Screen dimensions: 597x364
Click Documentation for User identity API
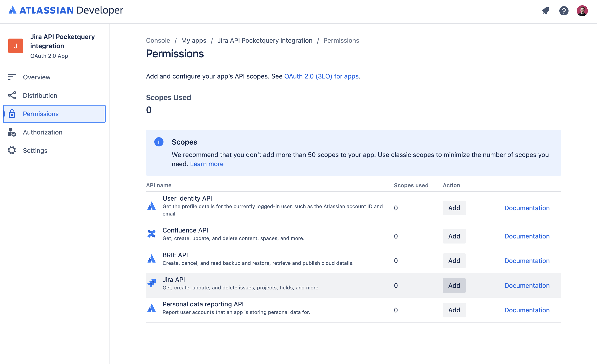pyautogui.click(x=526, y=207)
